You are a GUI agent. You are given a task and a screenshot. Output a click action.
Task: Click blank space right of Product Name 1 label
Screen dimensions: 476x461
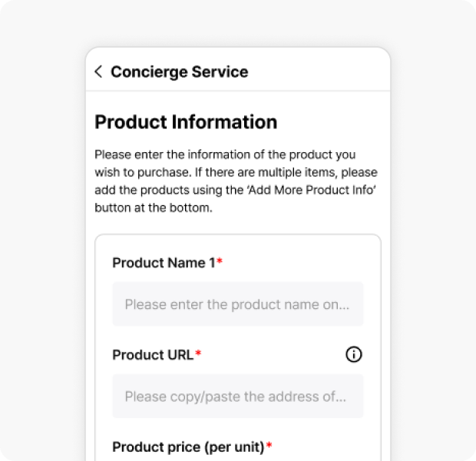[x=299, y=263]
